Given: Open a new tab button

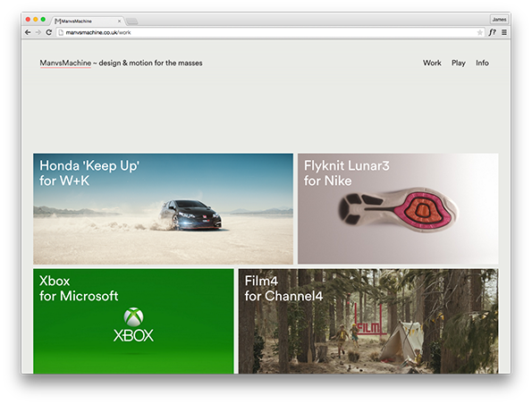Looking at the screenshot, I should [x=131, y=21].
